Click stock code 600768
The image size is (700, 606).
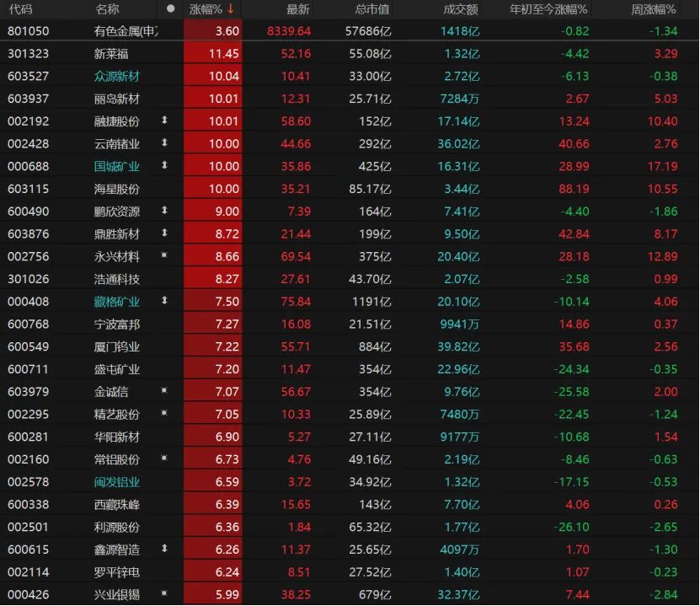pyautogui.click(x=29, y=324)
